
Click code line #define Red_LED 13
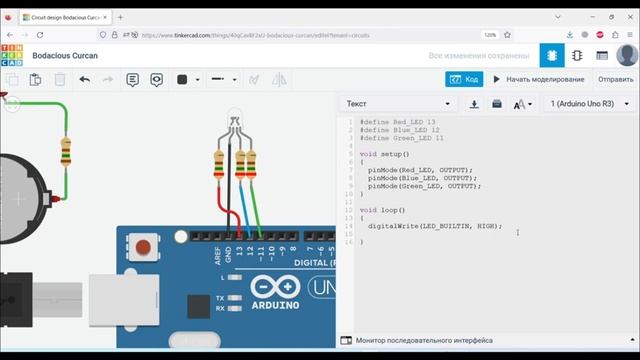click(x=398, y=122)
